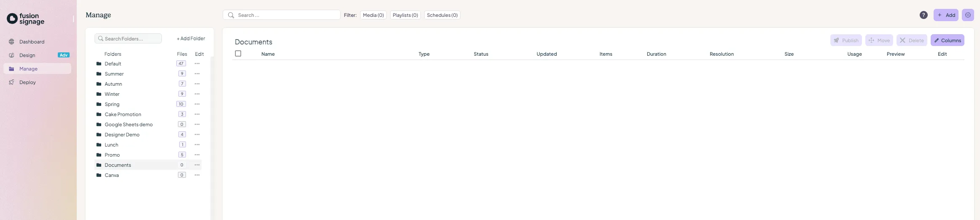
Task: Open the Dashboard globe icon
Action: pos(11,42)
